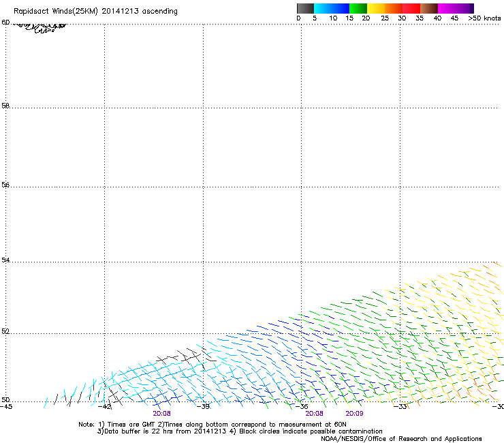Click the '56' latitude axis label
This screenshot has height=443, width=504.
click(x=5, y=185)
